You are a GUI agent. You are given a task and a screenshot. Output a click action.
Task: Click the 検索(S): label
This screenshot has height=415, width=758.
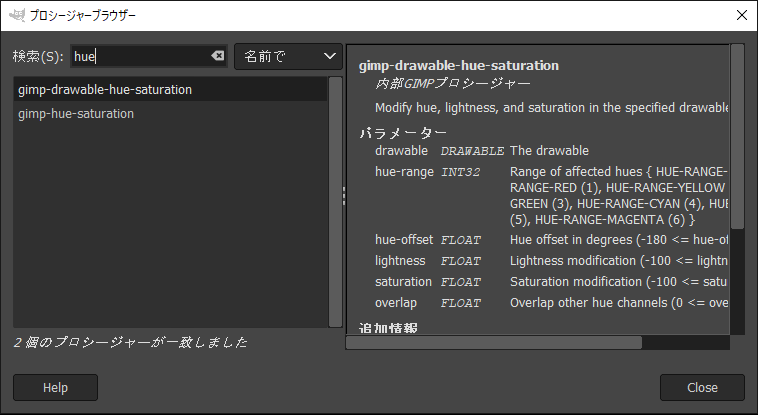tap(38, 57)
